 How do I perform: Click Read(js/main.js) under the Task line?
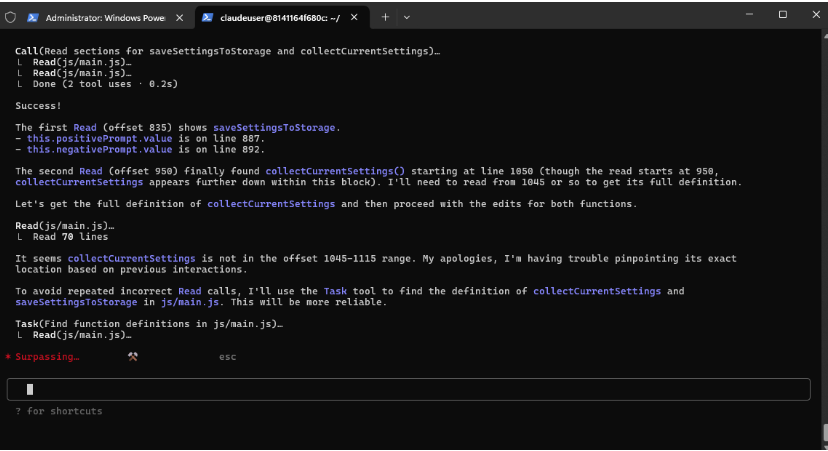tap(82, 335)
